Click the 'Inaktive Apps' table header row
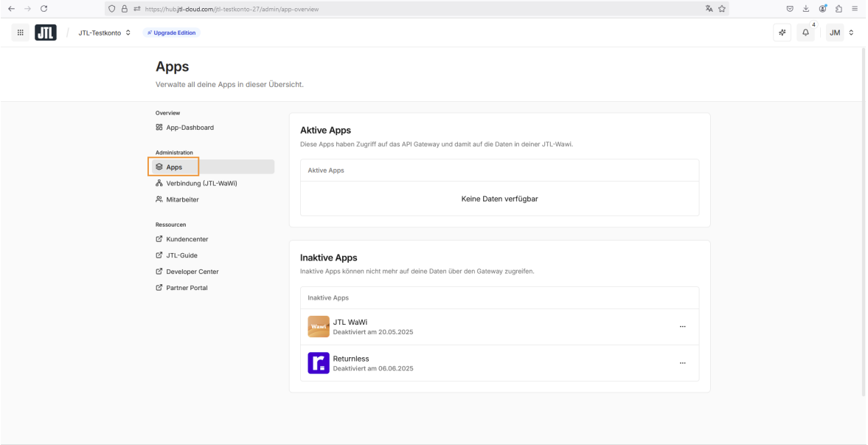The height and width of the screenshot is (445, 868). [x=499, y=298]
